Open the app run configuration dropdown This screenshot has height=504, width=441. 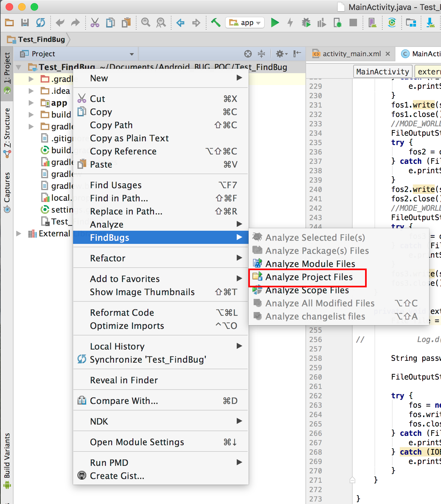(x=245, y=23)
